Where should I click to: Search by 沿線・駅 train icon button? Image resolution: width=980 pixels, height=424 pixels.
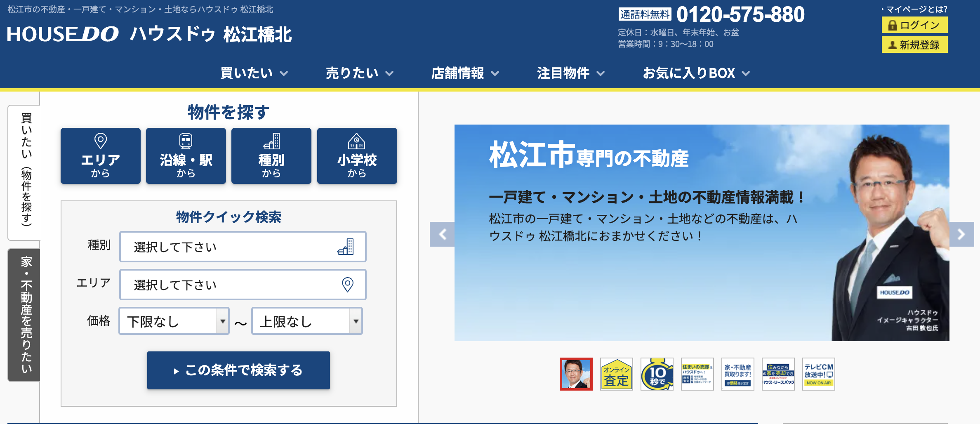pos(186,156)
